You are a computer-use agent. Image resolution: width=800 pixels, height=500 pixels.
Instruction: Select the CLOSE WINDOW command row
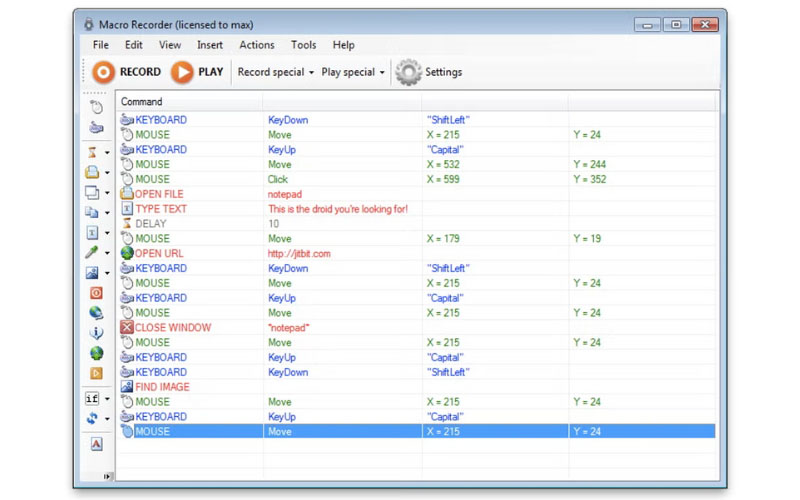point(416,328)
